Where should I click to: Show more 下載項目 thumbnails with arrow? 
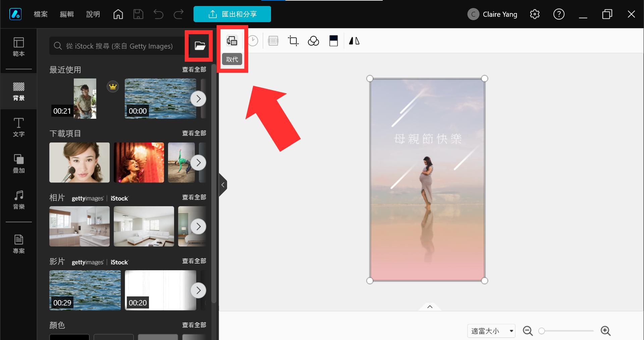pos(198,163)
